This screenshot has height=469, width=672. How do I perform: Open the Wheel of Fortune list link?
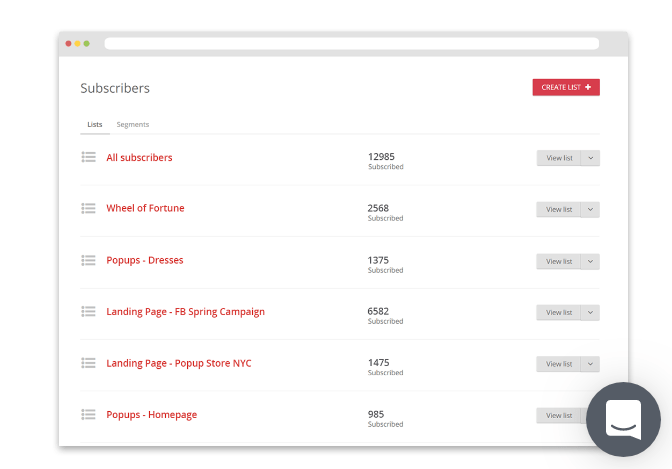pyautogui.click(x=145, y=208)
